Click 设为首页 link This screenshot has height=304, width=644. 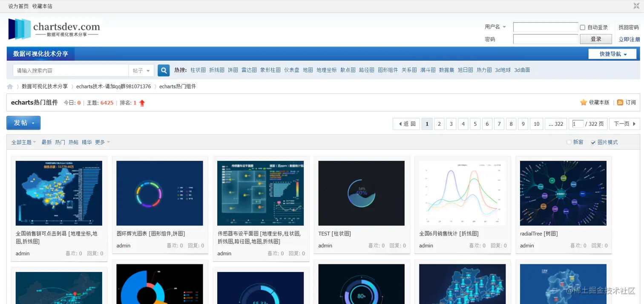tap(19, 6)
